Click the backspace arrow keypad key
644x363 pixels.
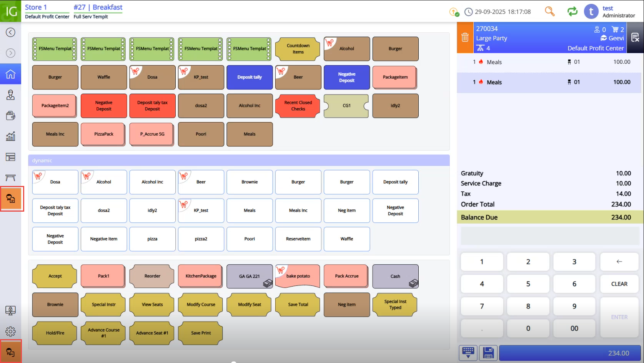point(619,262)
